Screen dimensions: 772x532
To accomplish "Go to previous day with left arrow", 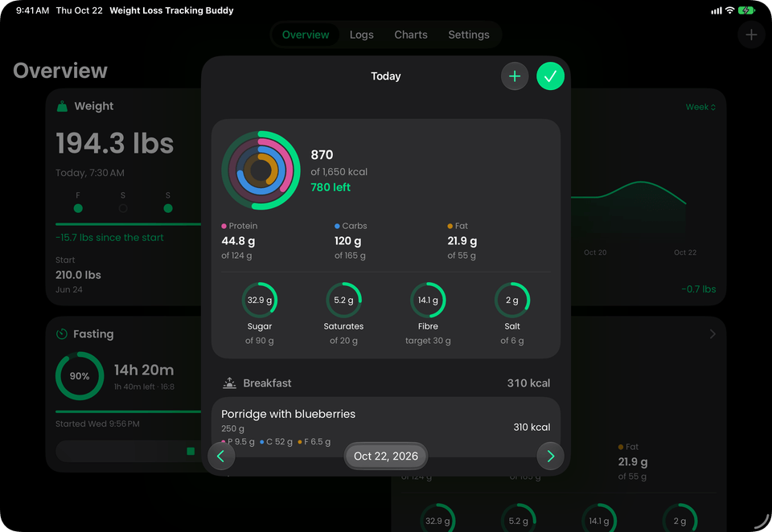I will click(221, 456).
